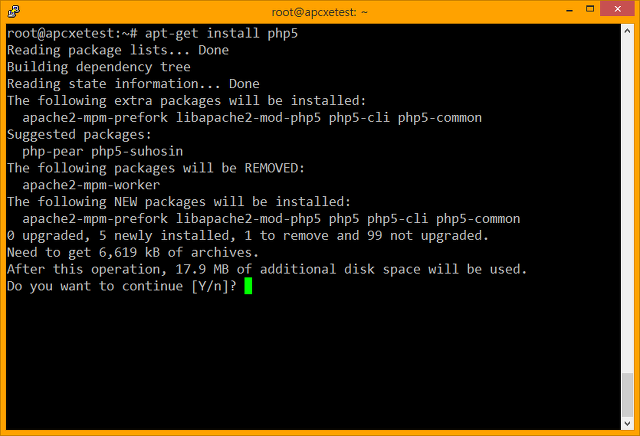Click the apache2-mpm-worker package name
The image size is (640, 436).
click(x=91, y=185)
